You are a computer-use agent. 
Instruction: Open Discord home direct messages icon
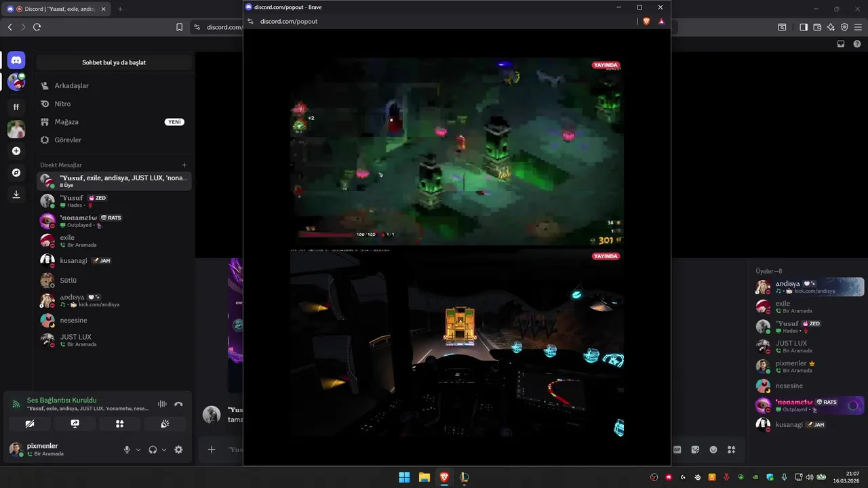click(x=16, y=60)
